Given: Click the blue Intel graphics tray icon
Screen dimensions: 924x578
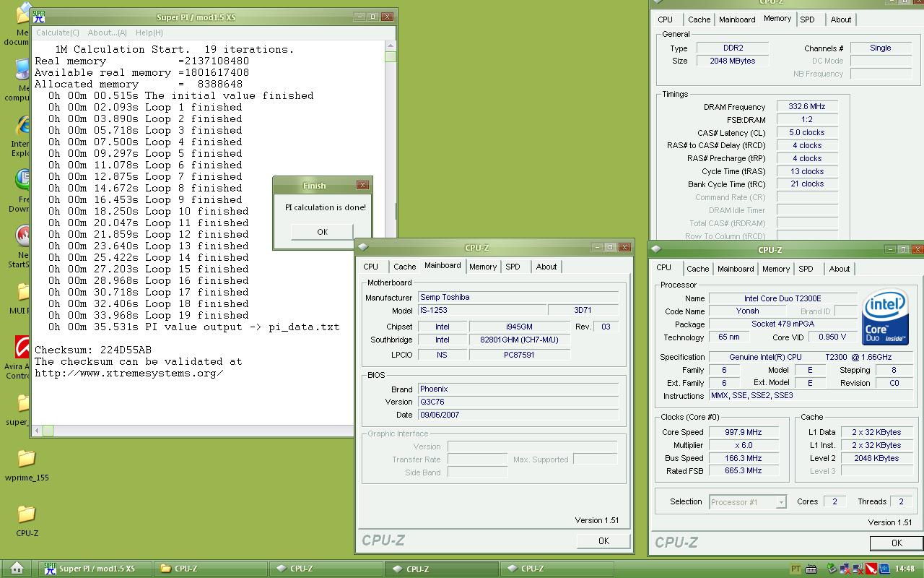Looking at the screenshot, I should pyautogui.click(x=884, y=569).
